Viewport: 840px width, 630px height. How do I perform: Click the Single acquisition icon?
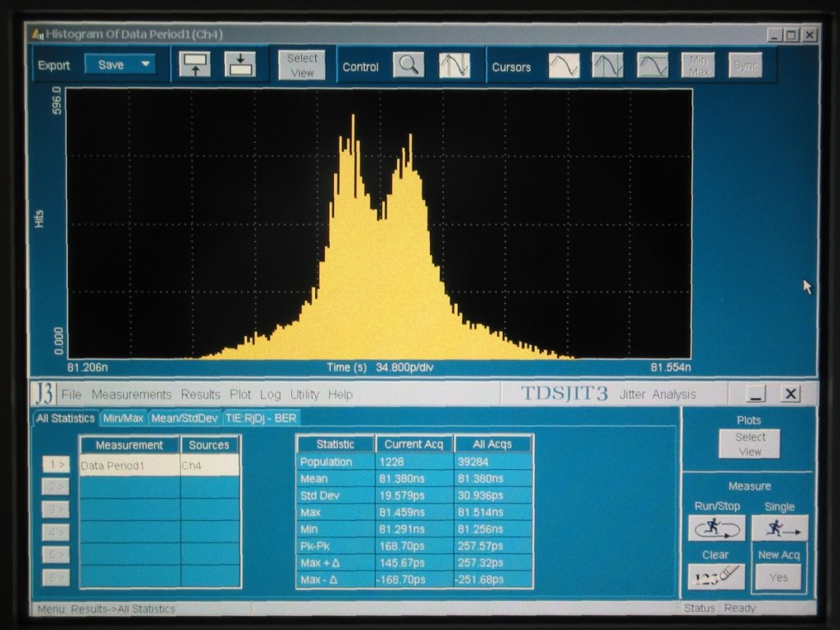(779, 529)
